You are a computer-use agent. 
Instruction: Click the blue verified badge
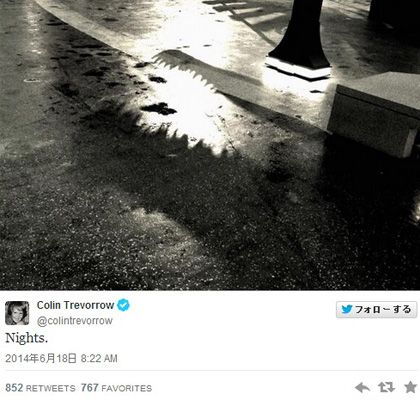(123, 305)
